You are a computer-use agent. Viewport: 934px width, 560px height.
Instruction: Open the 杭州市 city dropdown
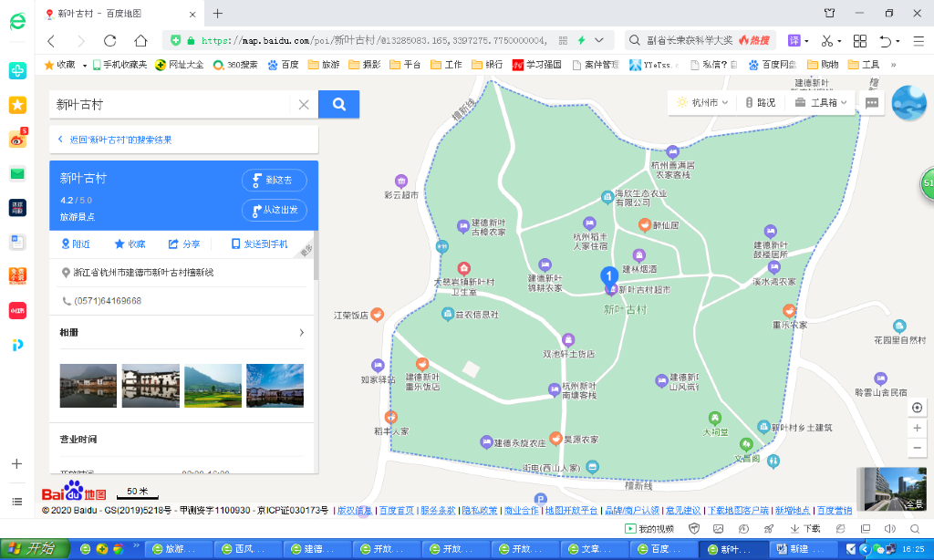point(702,102)
